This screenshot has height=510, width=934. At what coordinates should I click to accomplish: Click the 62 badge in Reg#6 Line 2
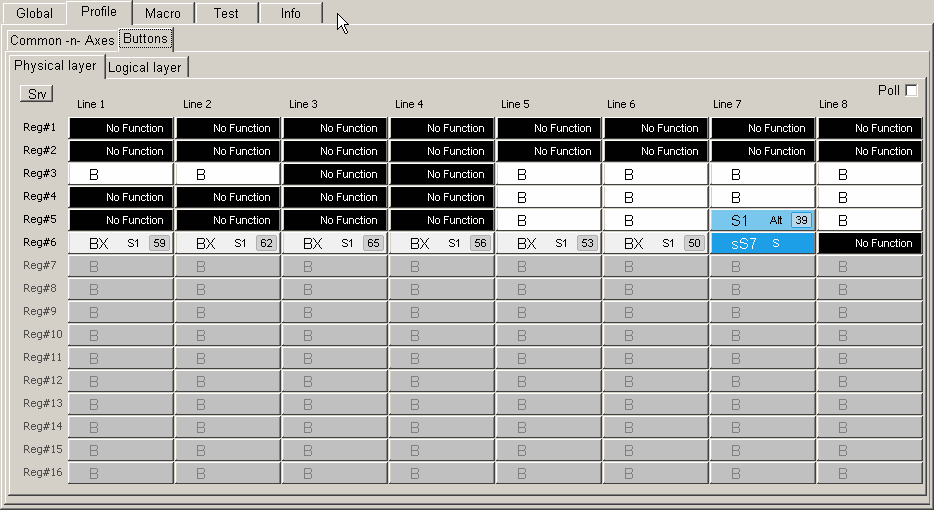(x=265, y=243)
